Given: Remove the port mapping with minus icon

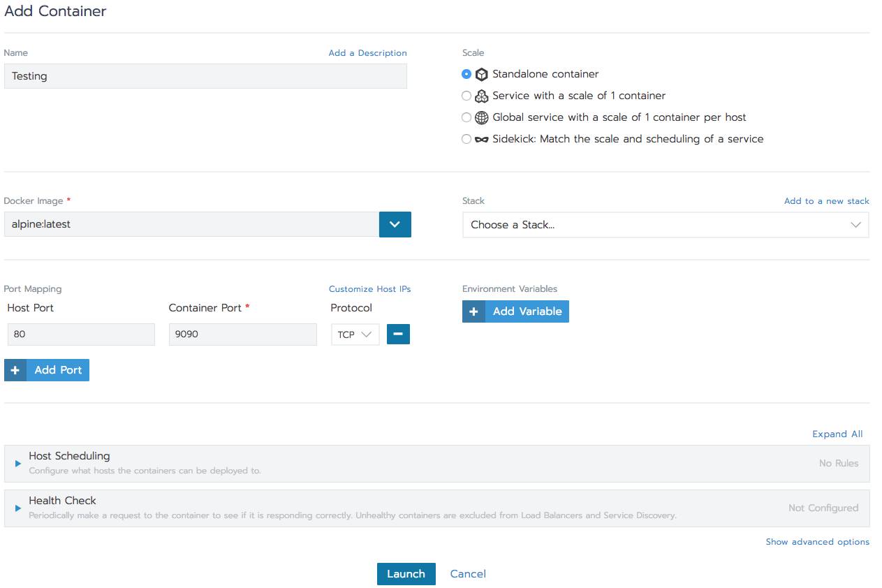Looking at the screenshot, I should point(398,335).
